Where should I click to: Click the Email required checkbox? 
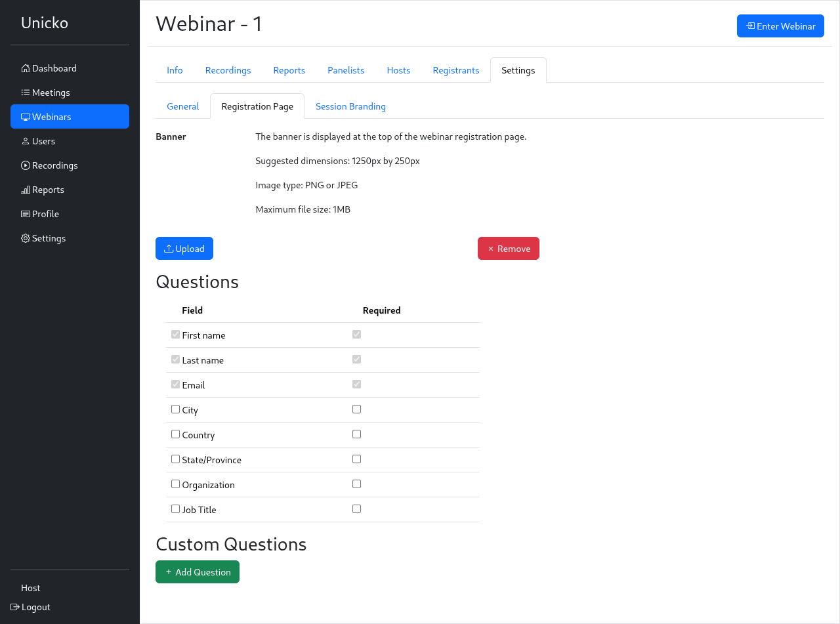[356, 385]
